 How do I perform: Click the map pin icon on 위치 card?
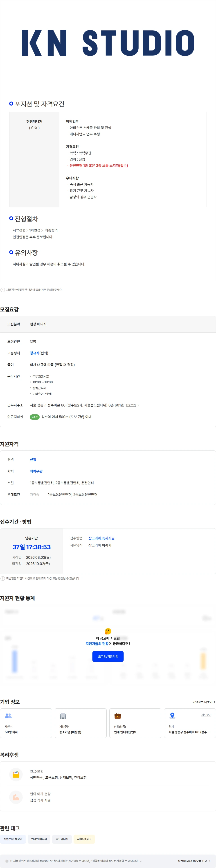[172, 716]
